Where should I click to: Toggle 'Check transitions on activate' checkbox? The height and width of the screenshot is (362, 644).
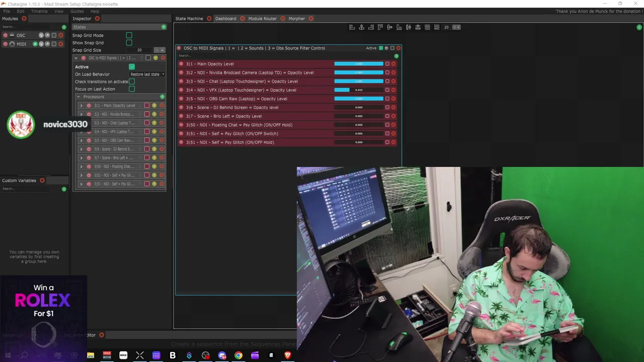pos(132,81)
